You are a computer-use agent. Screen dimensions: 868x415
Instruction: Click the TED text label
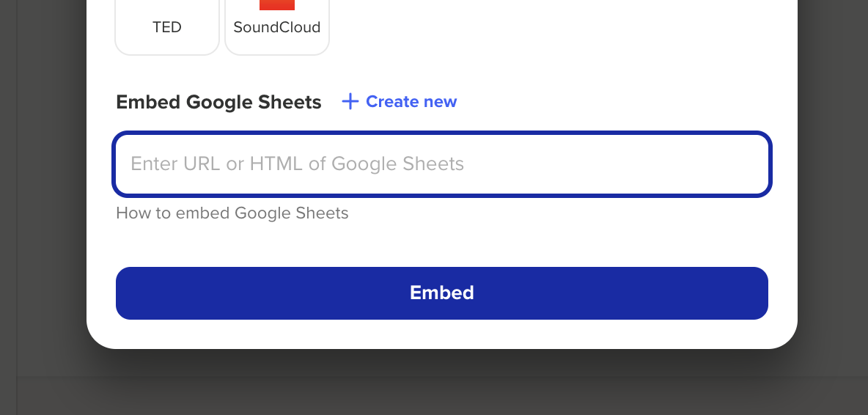click(x=167, y=28)
